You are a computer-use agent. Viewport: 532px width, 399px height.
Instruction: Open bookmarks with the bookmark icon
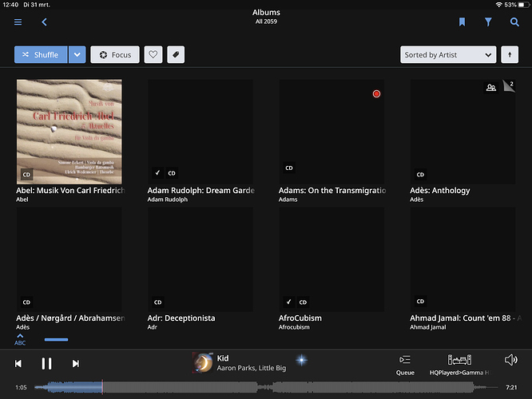[x=462, y=22]
